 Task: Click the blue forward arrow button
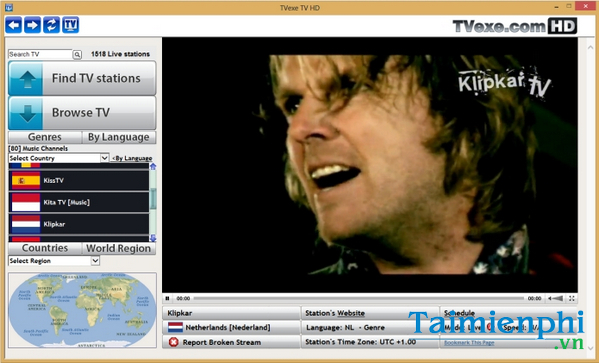[32, 25]
